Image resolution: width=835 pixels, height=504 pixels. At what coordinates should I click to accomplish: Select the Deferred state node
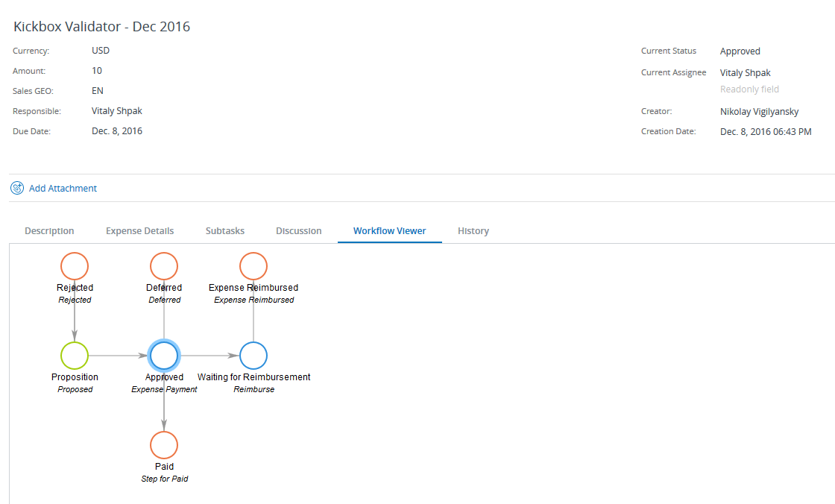164,265
